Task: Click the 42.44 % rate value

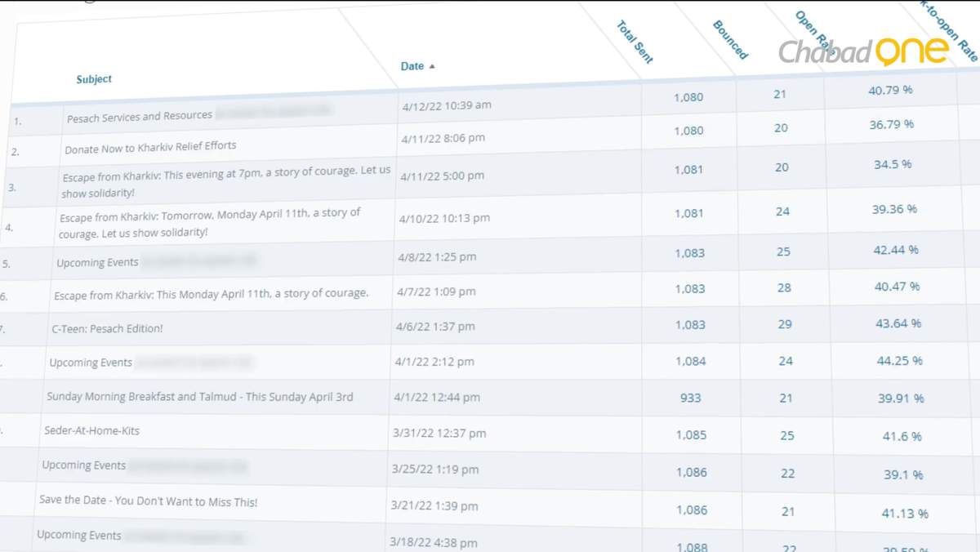Action: (x=896, y=250)
